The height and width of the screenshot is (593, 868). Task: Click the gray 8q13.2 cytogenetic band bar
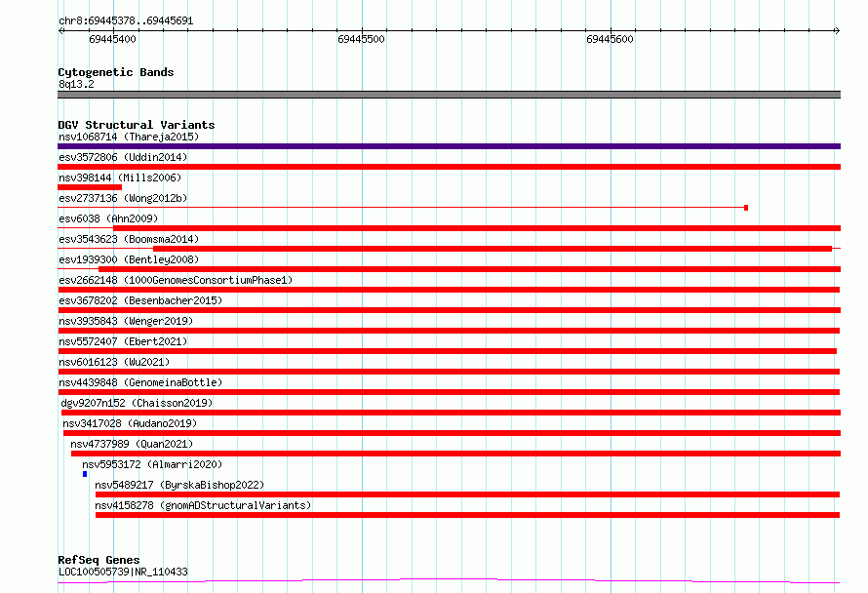pyautogui.click(x=449, y=95)
